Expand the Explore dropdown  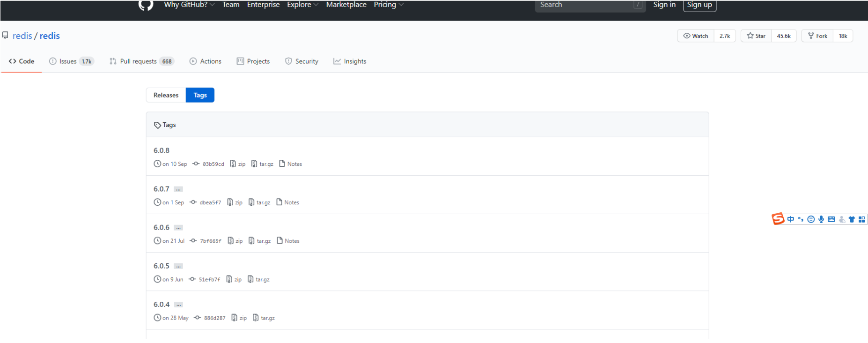coord(302,5)
